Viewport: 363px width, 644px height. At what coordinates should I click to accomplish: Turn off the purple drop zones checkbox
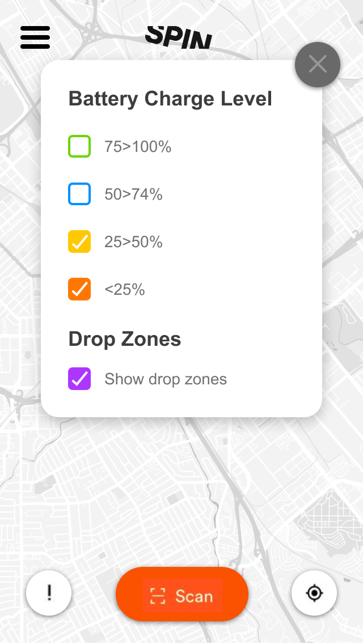(x=79, y=379)
